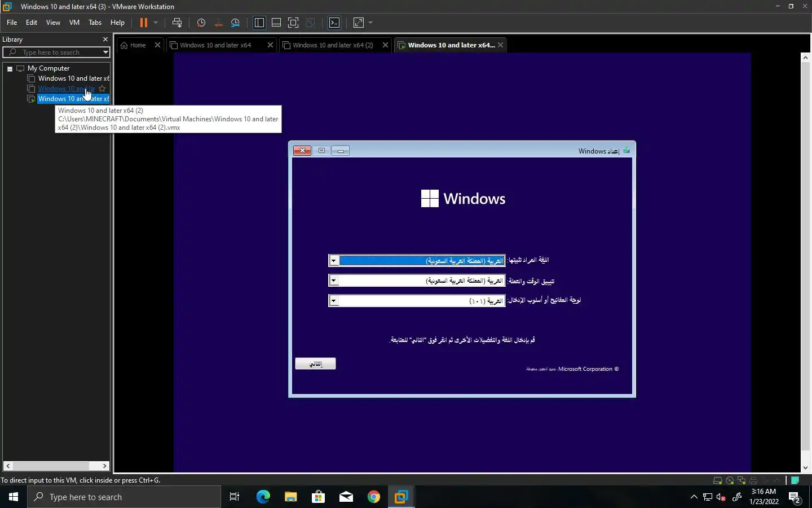Take a snapshot of this virtual machine
Image resolution: width=812 pixels, height=508 pixels.
(x=201, y=23)
